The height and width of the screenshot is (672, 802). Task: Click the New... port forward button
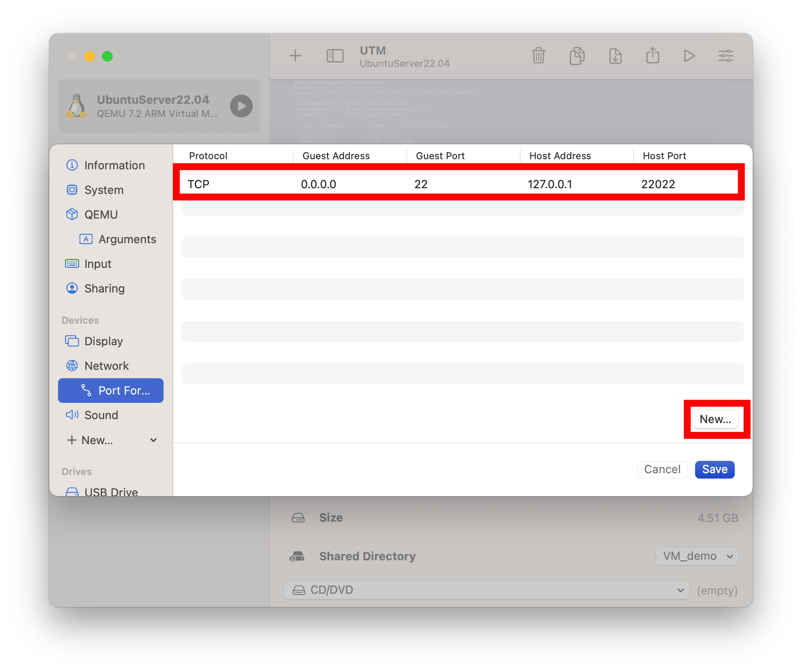tap(715, 419)
